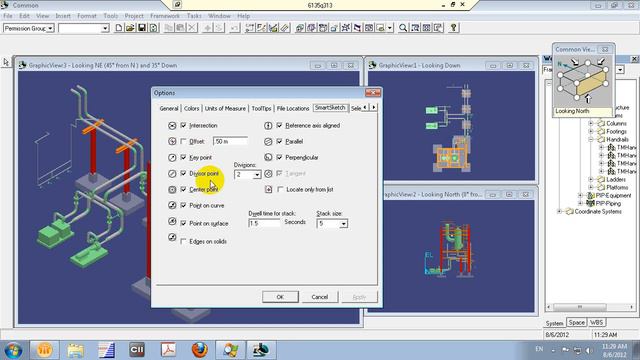Toggle the Reference axis aligned checkbox

click(x=280, y=125)
